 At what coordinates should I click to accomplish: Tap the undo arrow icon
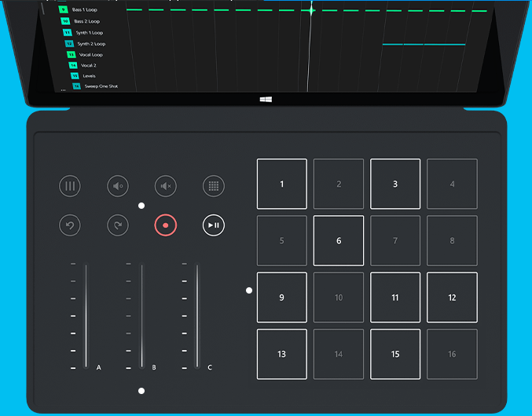pyautogui.click(x=70, y=225)
